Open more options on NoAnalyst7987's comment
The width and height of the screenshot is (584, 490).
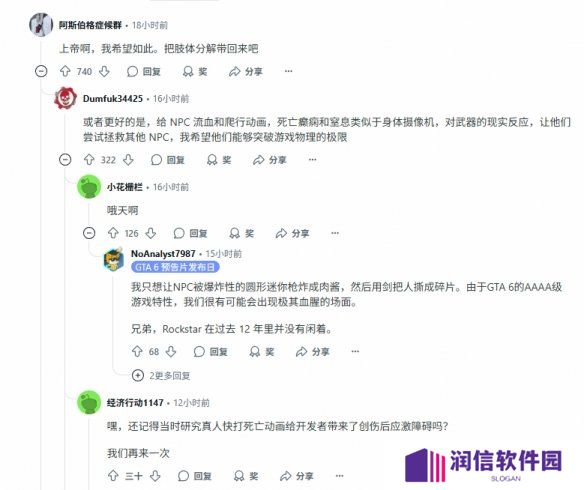[x=355, y=351]
